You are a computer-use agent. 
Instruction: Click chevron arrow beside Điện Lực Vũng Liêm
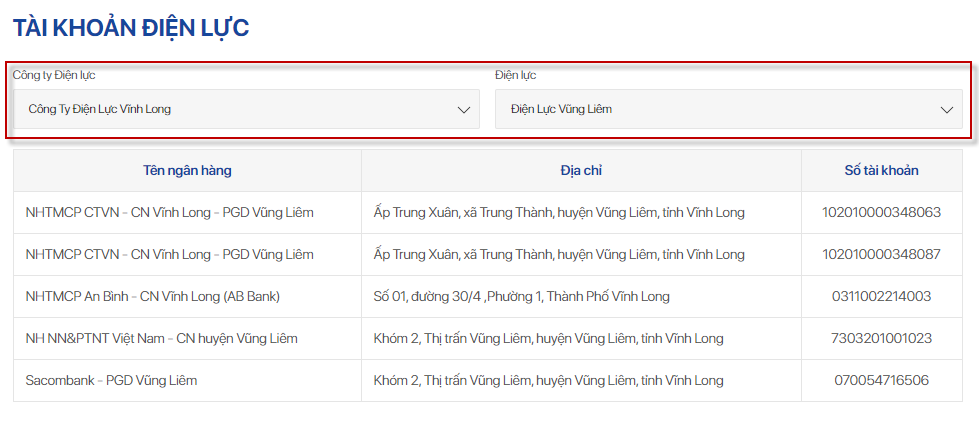947,110
